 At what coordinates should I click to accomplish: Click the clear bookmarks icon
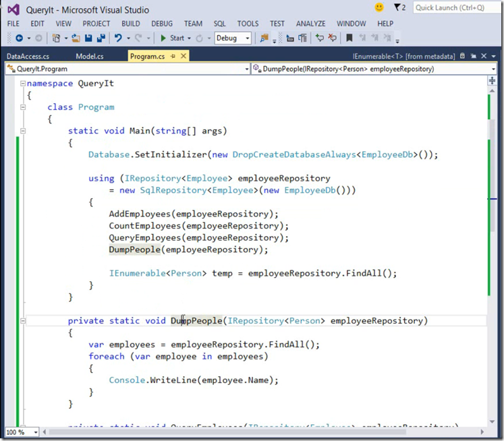click(x=388, y=38)
